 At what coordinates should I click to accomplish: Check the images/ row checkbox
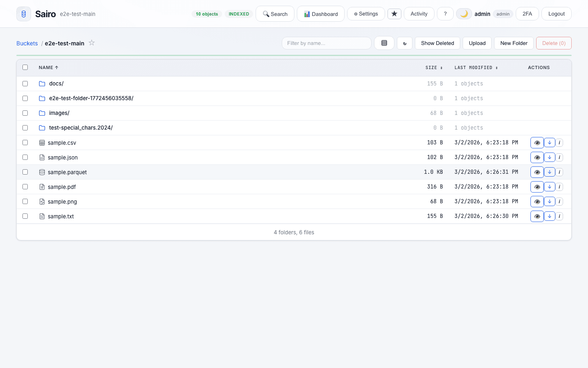[25, 113]
